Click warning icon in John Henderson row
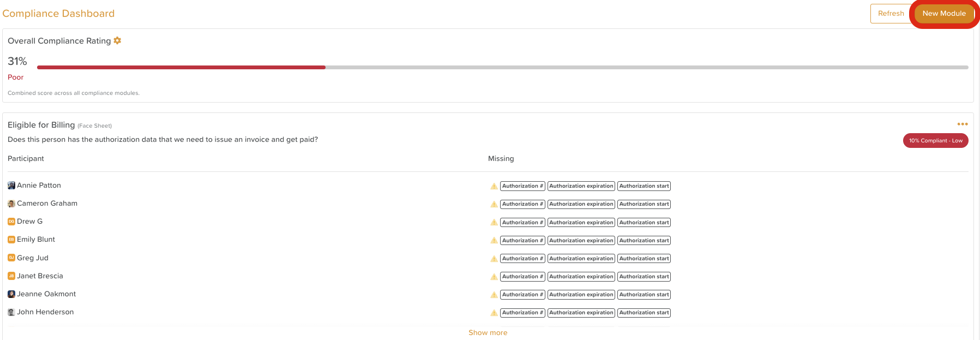 (x=494, y=313)
